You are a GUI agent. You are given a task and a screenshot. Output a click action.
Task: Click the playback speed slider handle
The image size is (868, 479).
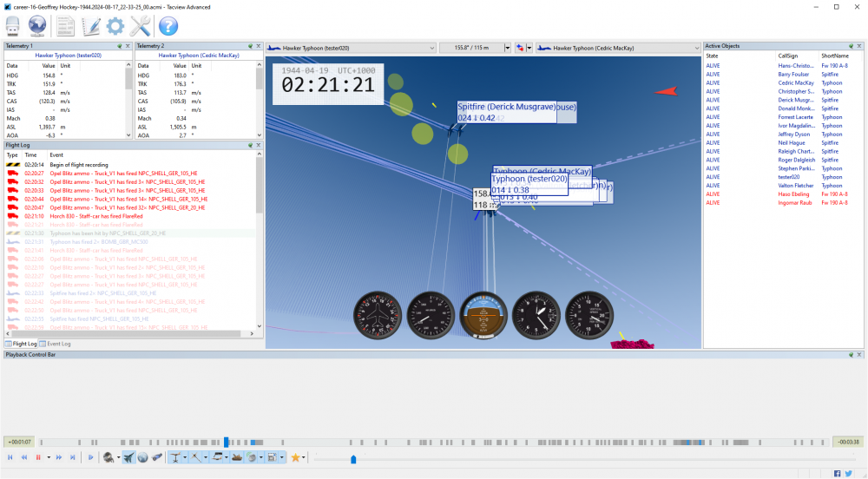pyautogui.click(x=353, y=459)
